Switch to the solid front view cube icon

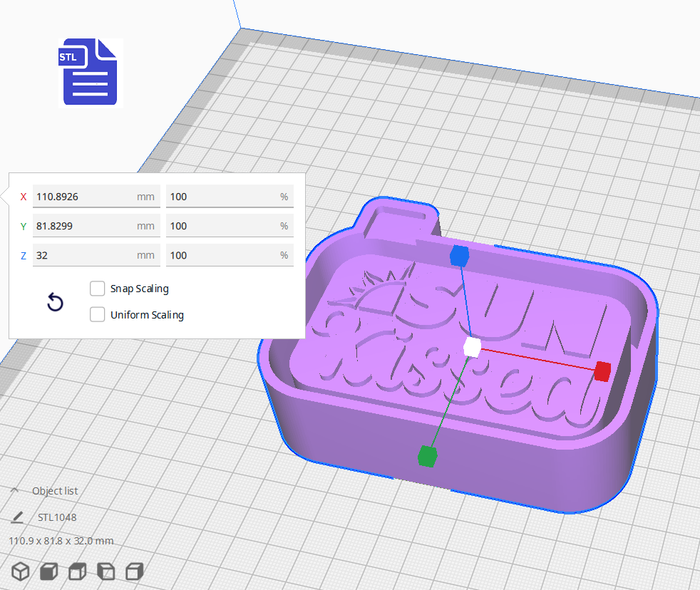pyautogui.click(x=48, y=571)
